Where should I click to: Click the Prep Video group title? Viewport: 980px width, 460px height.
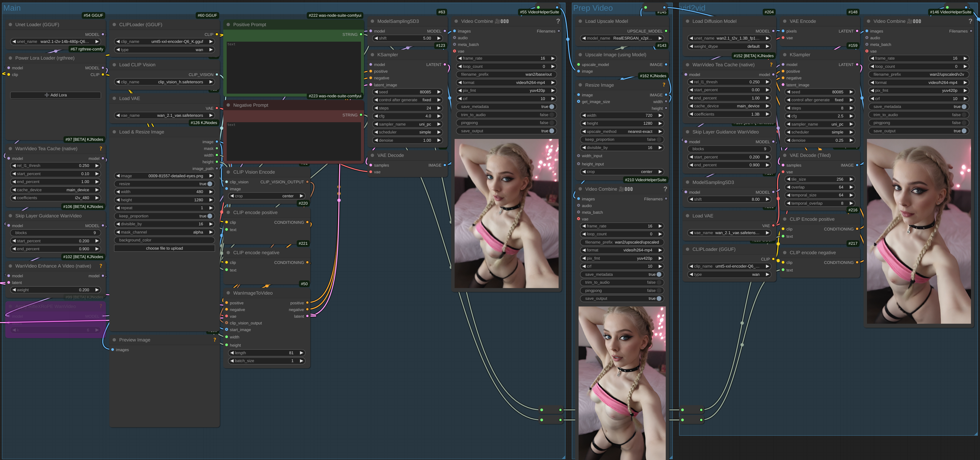coord(593,8)
